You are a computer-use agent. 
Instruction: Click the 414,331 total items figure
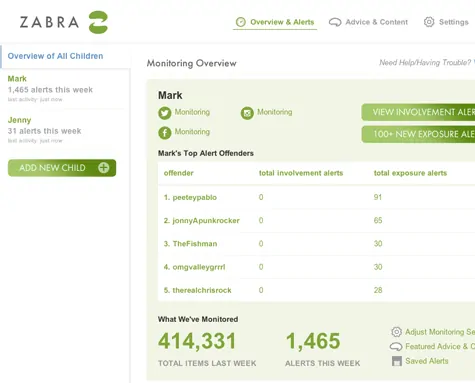197,341
